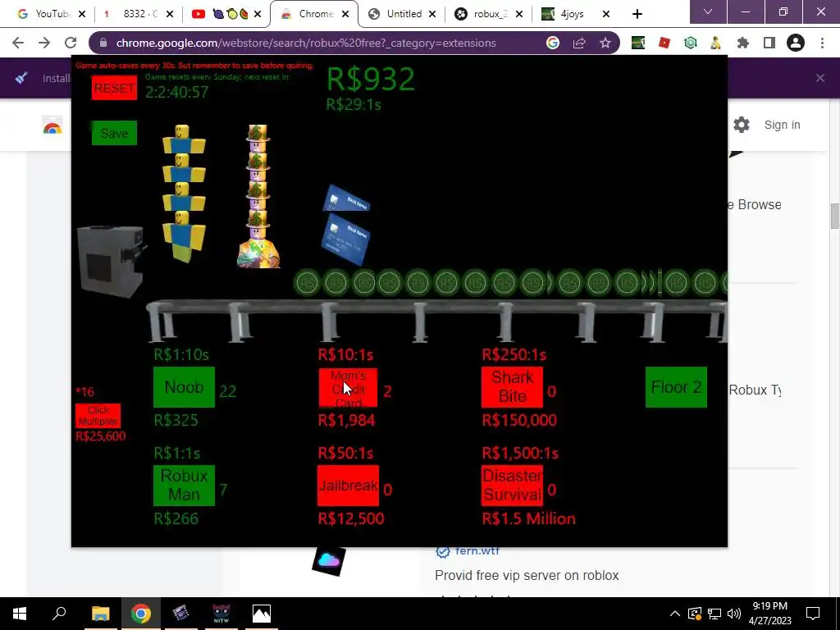
Task: Click the stacked yellow Noob character
Action: point(183,194)
